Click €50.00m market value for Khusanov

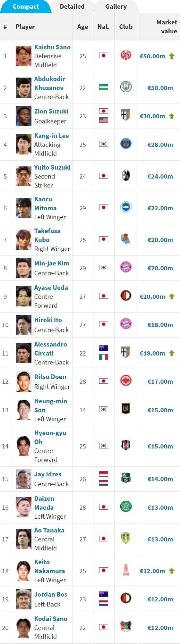tap(160, 88)
